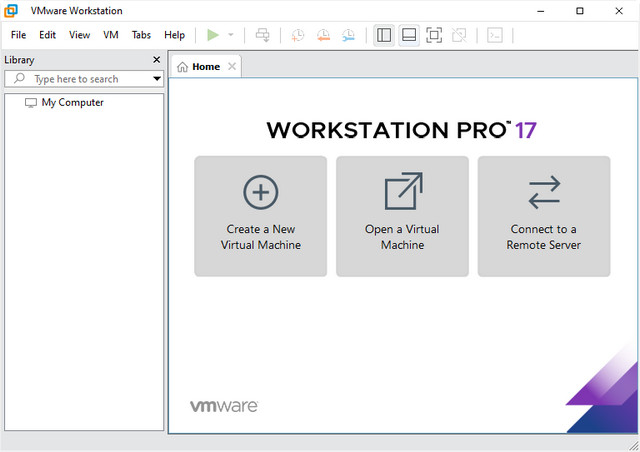Close the Home tab

pyautogui.click(x=232, y=66)
